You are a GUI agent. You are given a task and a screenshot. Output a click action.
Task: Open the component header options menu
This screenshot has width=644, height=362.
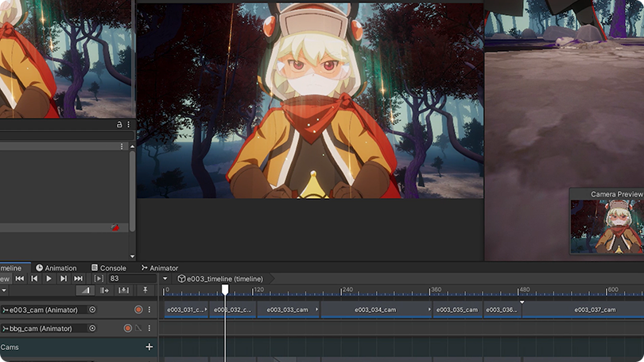122,146
